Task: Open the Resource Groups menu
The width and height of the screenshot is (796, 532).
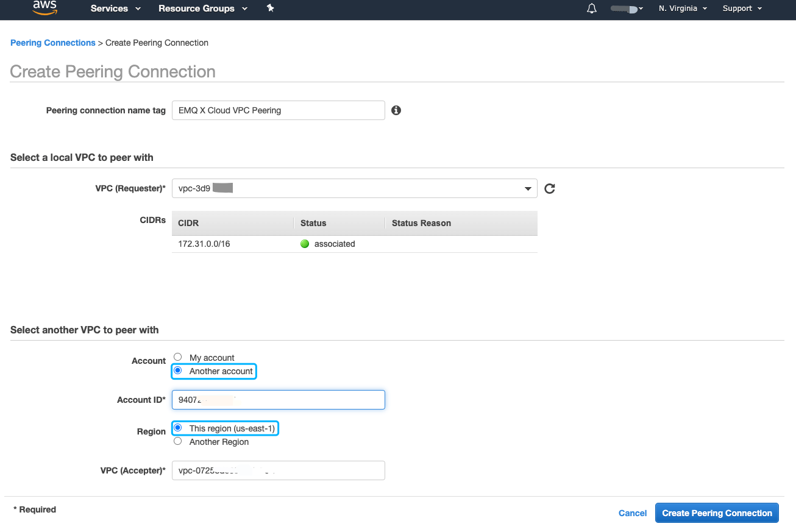Action: pyautogui.click(x=202, y=9)
